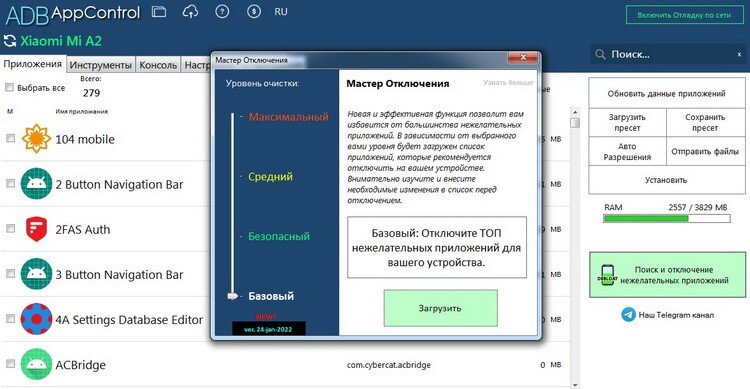Close the Мастер Отключения dialog

(523, 57)
